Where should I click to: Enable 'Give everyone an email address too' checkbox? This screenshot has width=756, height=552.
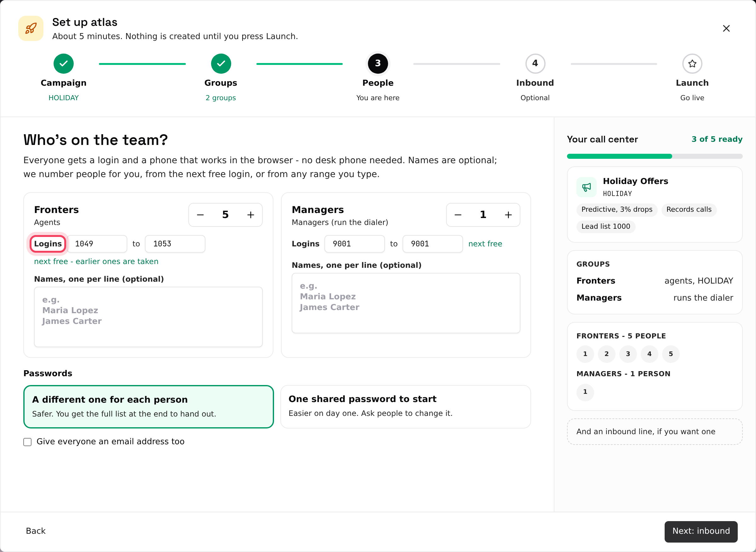(x=27, y=442)
